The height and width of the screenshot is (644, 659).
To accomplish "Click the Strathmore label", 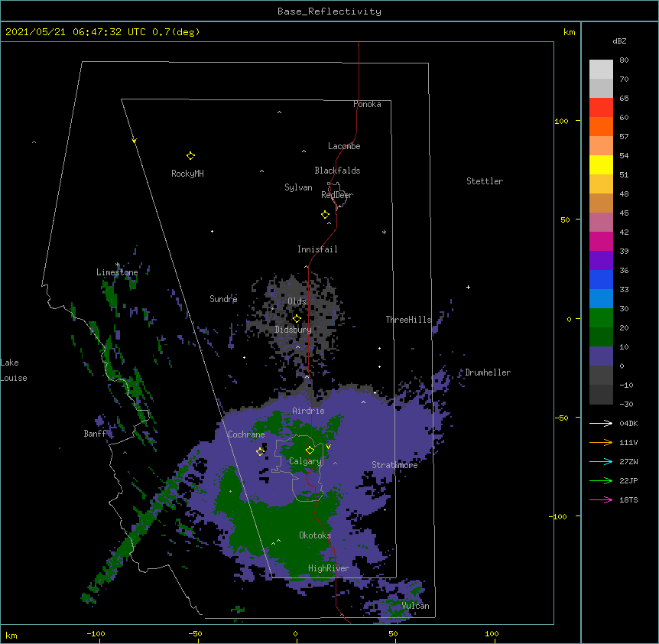I will 394,465.
